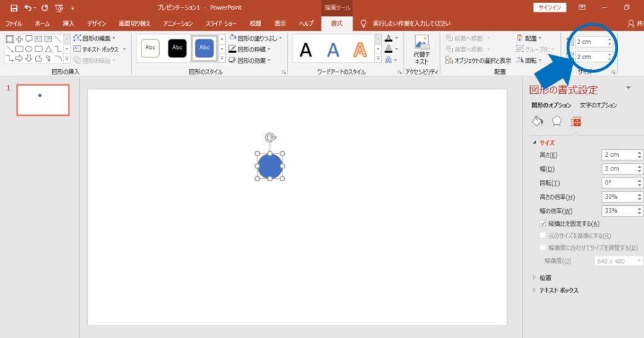Open the 代替テキスト (alt text) tool
The width and height of the screenshot is (644, 338).
click(x=421, y=49)
